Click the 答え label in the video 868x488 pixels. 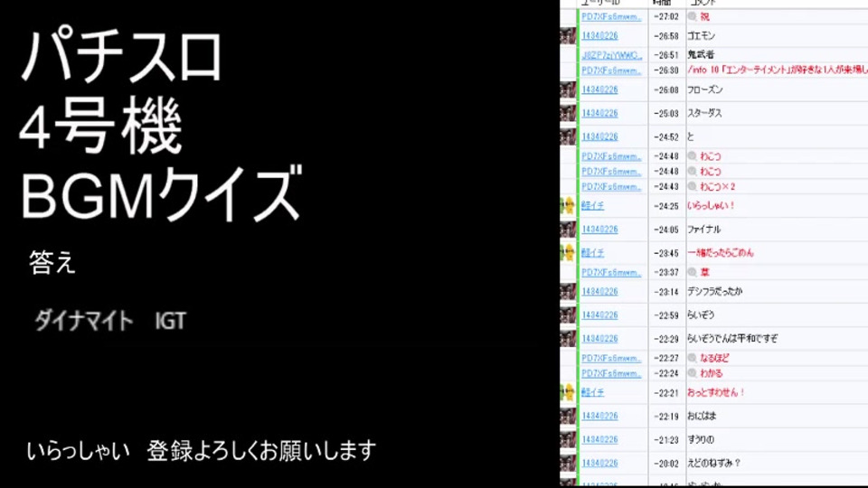tap(52, 262)
